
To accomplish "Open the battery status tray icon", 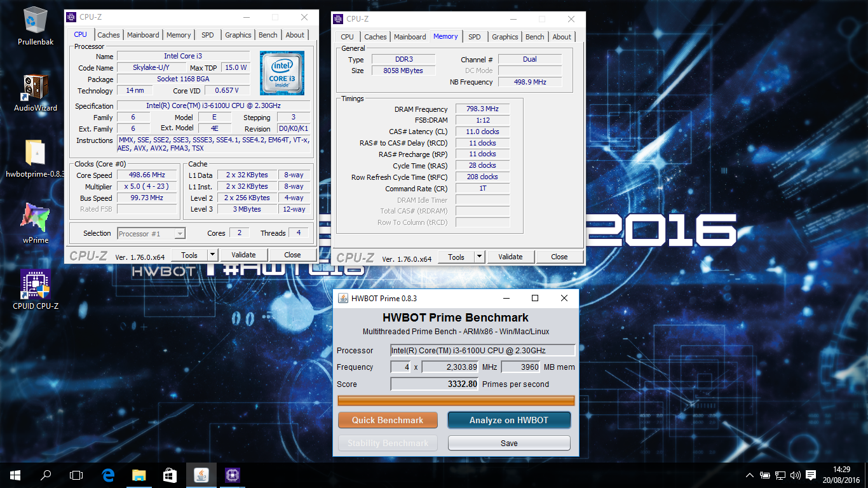I will (765, 475).
